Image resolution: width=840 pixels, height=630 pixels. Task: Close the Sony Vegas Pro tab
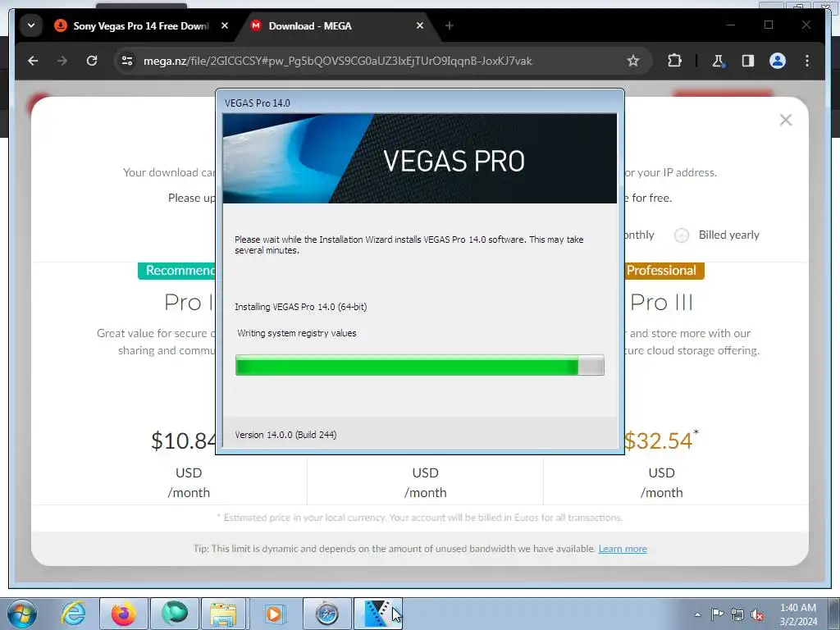pos(225,25)
